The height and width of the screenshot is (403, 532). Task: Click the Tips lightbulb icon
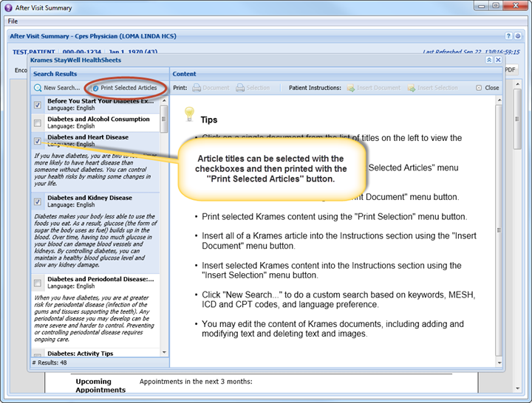click(x=189, y=114)
